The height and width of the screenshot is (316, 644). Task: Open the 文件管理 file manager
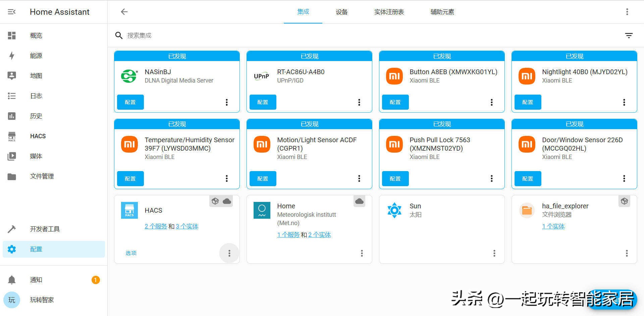click(42, 176)
